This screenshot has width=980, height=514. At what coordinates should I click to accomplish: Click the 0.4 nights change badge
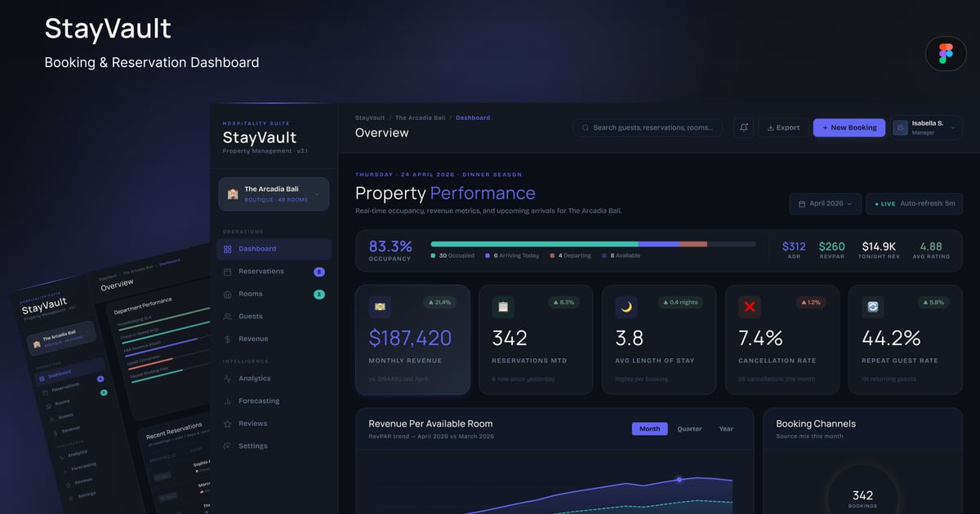tap(681, 302)
